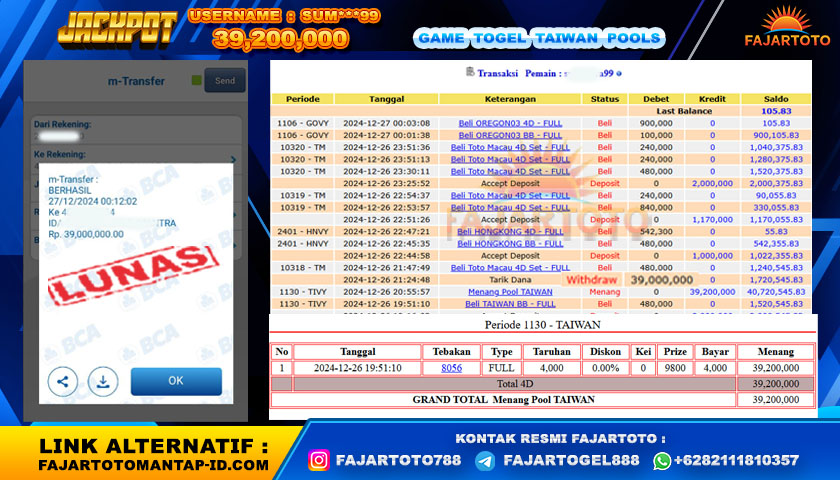Click the Tanggal header in the transaction table
The width and height of the screenshot is (840, 480).
(386, 99)
